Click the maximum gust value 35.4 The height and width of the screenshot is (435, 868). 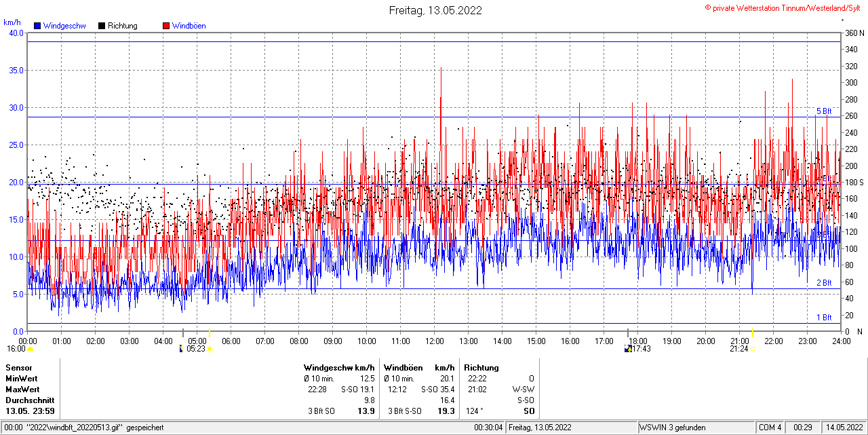[x=447, y=390]
